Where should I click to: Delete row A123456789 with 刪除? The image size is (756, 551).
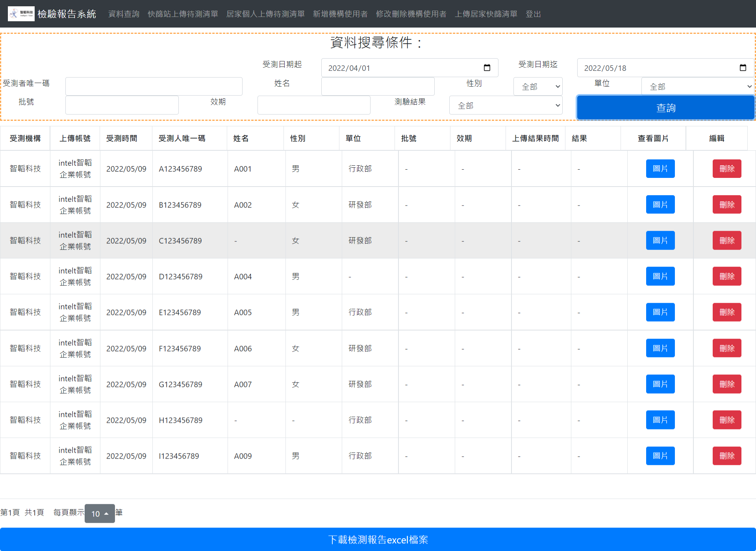pos(727,168)
